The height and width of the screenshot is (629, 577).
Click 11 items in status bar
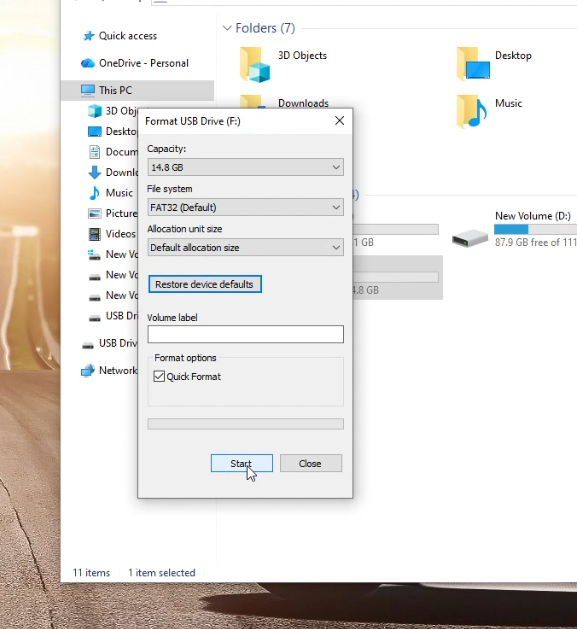point(91,573)
